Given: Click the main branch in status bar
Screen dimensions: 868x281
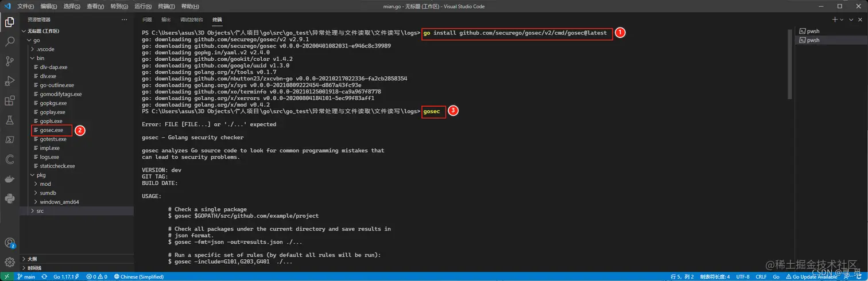Looking at the screenshot, I should pyautogui.click(x=26, y=276).
